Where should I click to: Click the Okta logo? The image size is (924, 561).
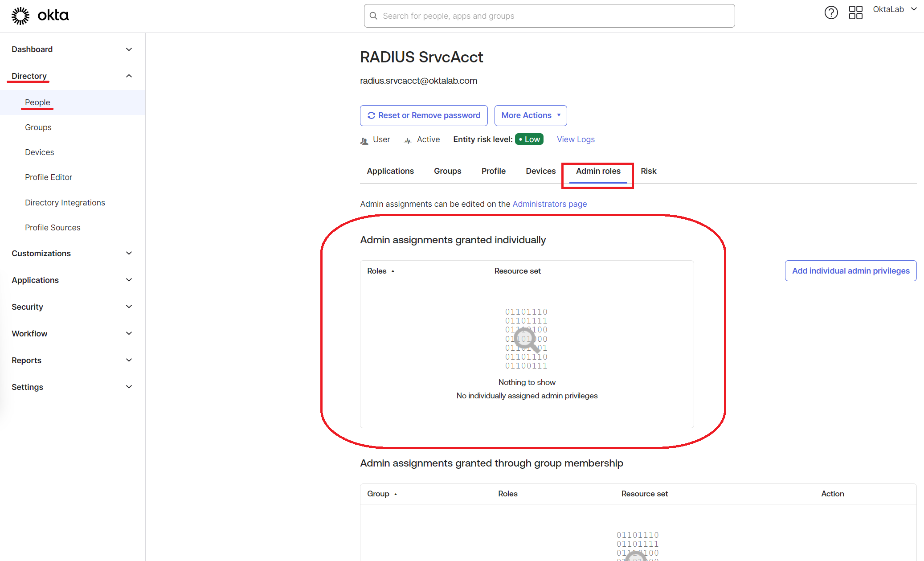coord(41,15)
